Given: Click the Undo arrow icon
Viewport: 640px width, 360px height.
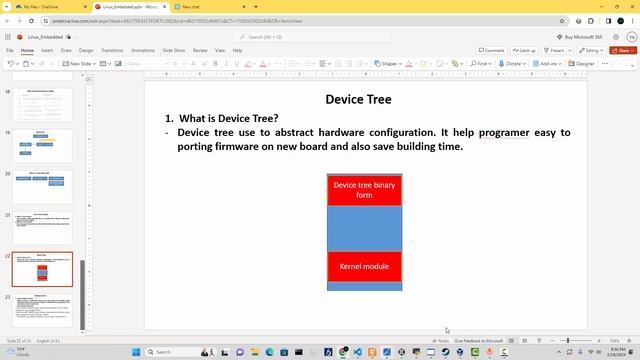Looking at the screenshot, I should [x=10, y=64].
